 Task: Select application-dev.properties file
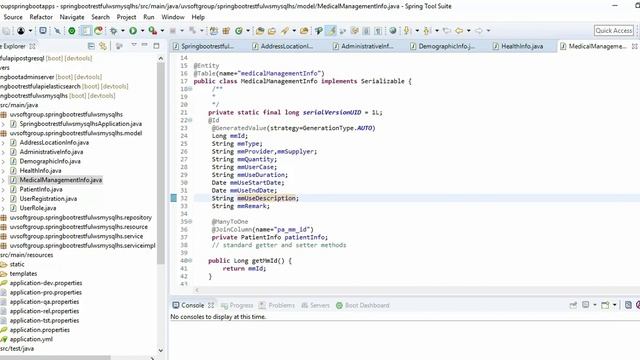[46, 283]
